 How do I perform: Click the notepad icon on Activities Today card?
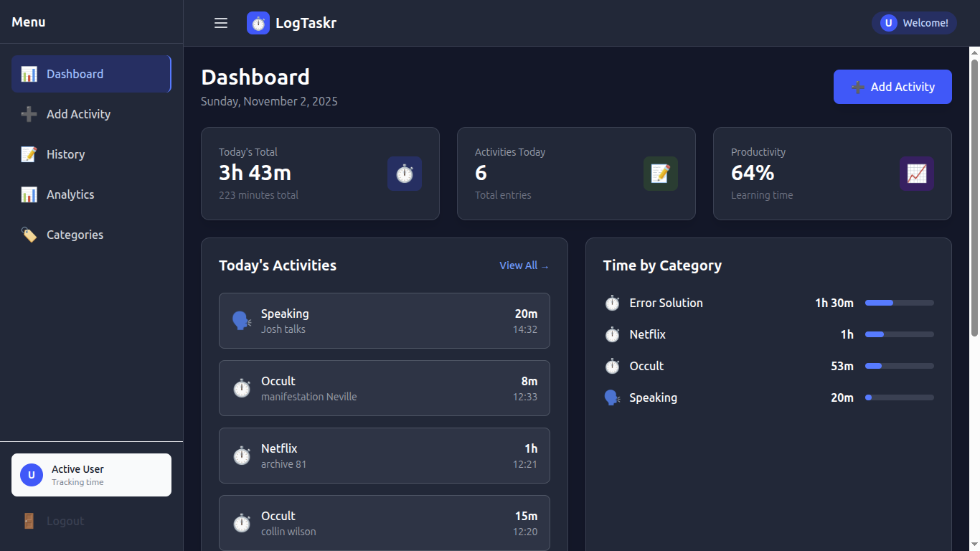[x=660, y=173]
